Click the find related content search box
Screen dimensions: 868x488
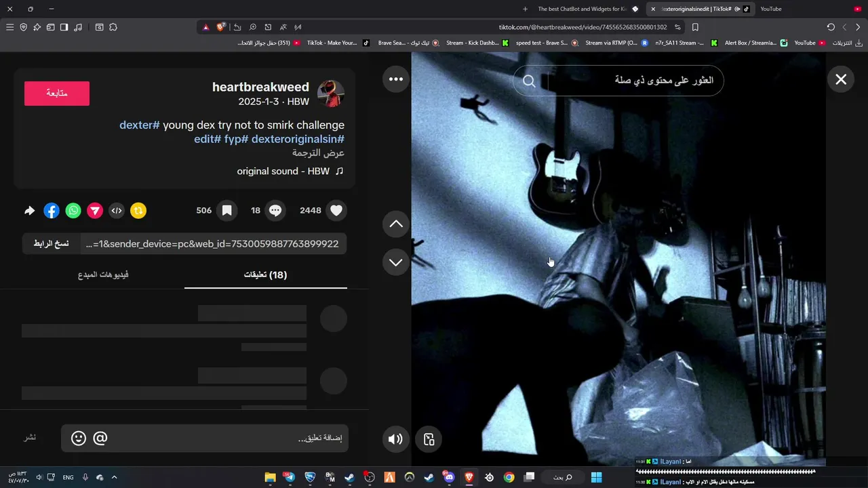(x=618, y=81)
